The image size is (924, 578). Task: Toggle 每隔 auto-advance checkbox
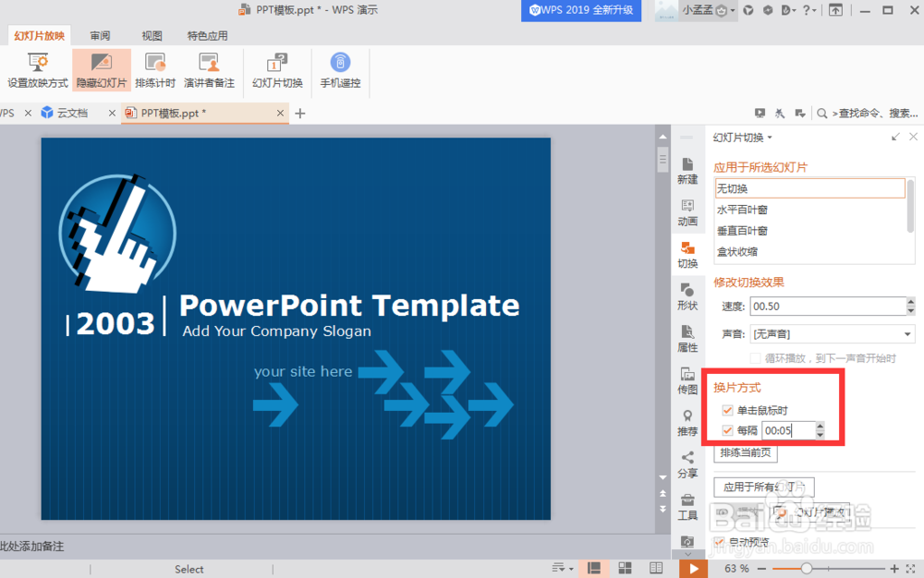click(727, 430)
